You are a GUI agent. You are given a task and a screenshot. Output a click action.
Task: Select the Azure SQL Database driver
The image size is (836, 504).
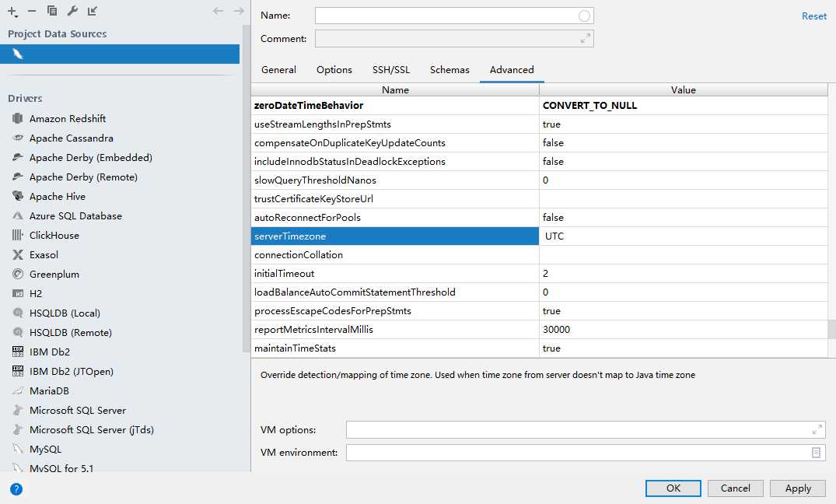(x=75, y=216)
